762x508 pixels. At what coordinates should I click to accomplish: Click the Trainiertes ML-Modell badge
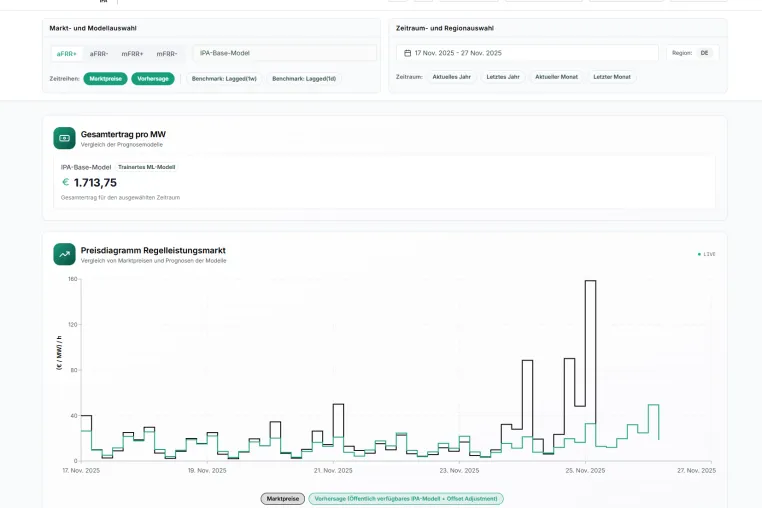(146, 167)
